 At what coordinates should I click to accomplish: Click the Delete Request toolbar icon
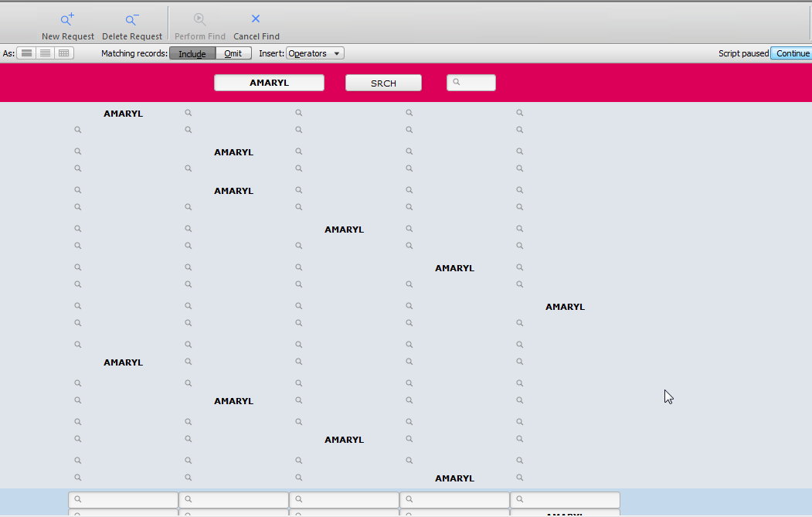pos(131,19)
